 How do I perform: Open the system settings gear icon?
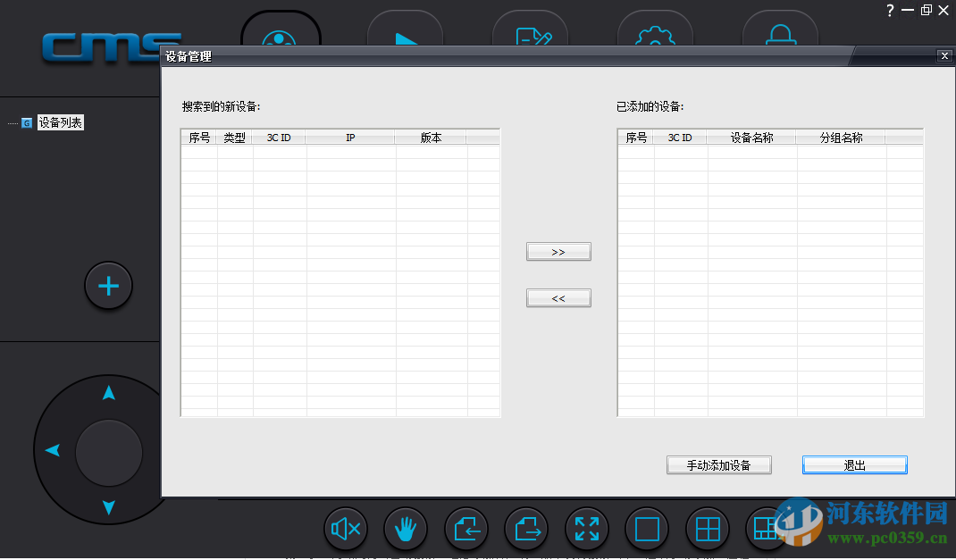pyautogui.click(x=655, y=36)
